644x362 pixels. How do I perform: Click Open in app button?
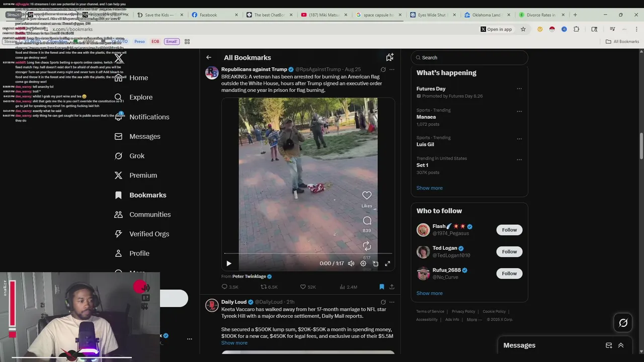(x=496, y=29)
